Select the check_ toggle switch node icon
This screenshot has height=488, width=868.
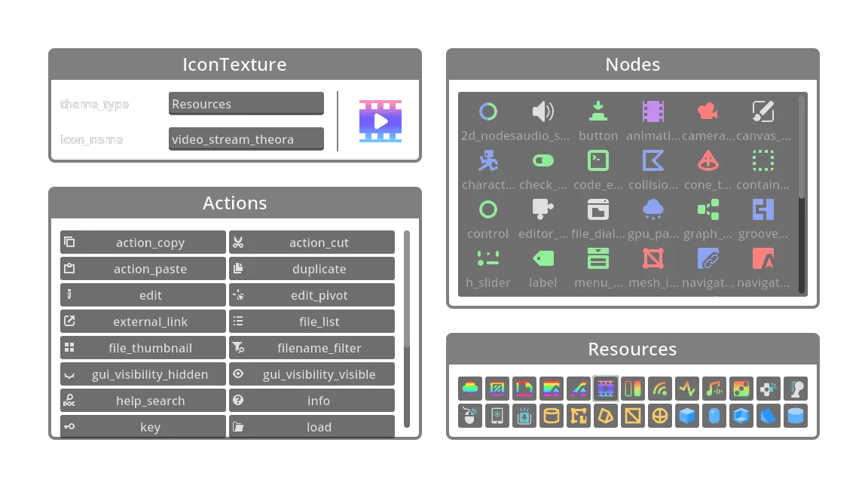(542, 161)
